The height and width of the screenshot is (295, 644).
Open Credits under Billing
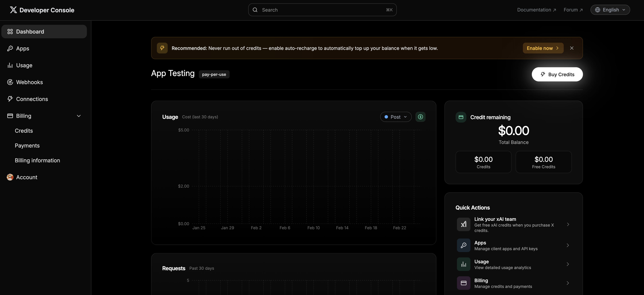(24, 131)
